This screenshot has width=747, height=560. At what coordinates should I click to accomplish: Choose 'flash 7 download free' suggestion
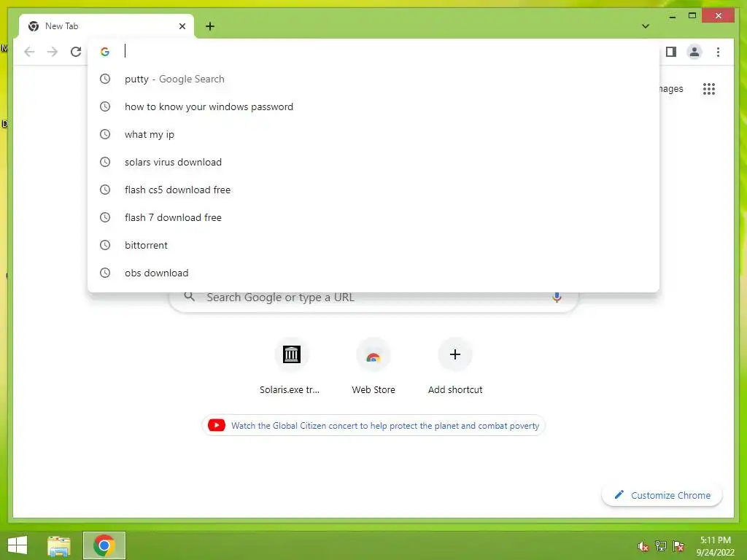click(373, 217)
